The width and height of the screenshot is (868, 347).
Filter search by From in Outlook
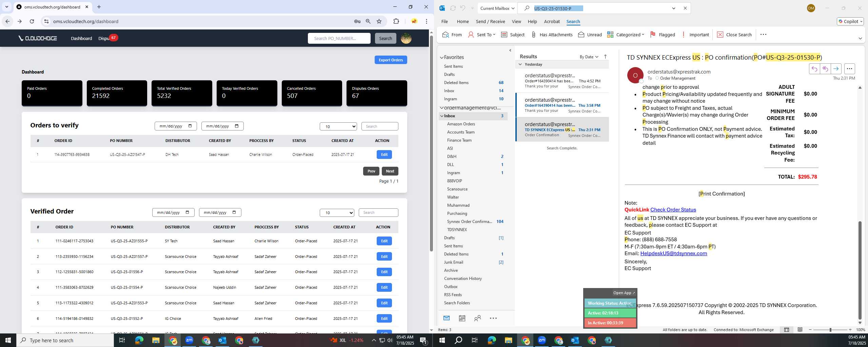(452, 35)
